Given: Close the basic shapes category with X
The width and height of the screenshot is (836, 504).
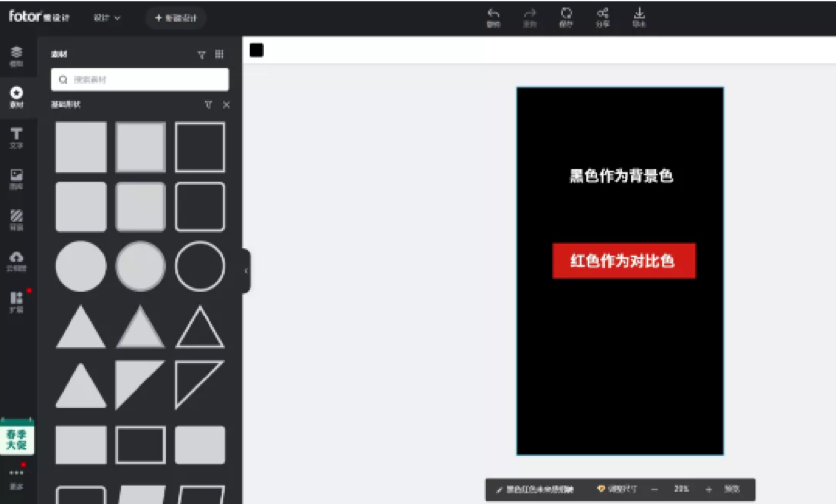Looking at the screenshot, I should click(x=226, y=105).
